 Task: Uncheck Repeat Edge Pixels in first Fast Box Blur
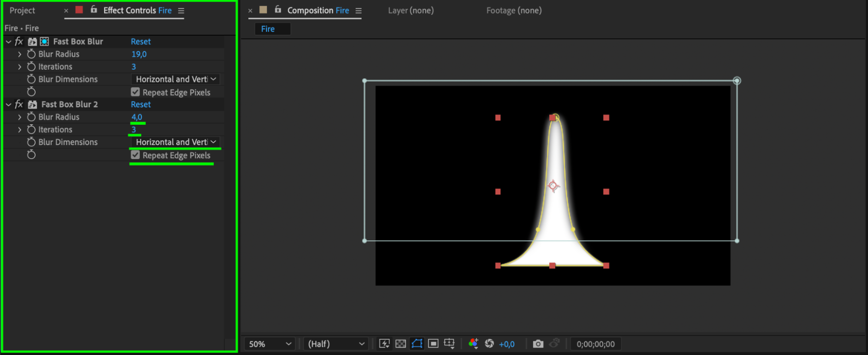(135, 92)
